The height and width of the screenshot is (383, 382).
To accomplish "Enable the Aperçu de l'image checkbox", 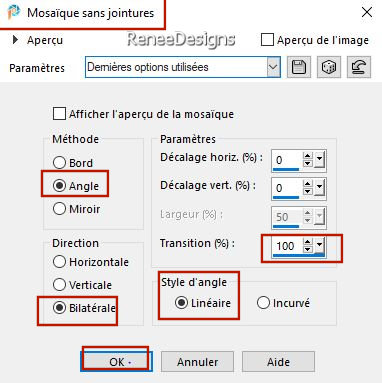I will coord(267,40).
